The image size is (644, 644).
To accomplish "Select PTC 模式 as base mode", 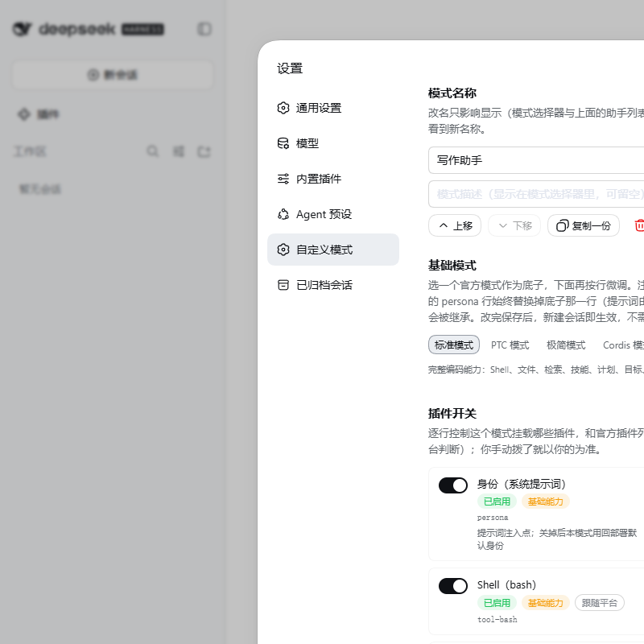I will [510, 345].
